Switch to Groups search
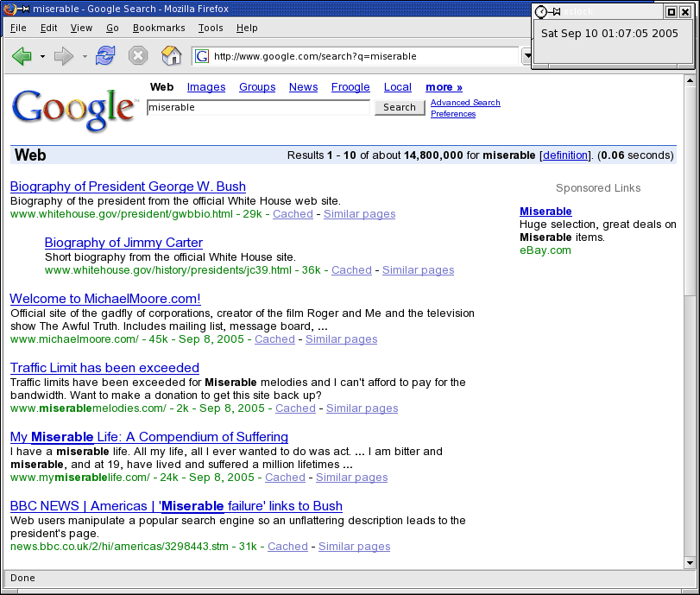 257,87
